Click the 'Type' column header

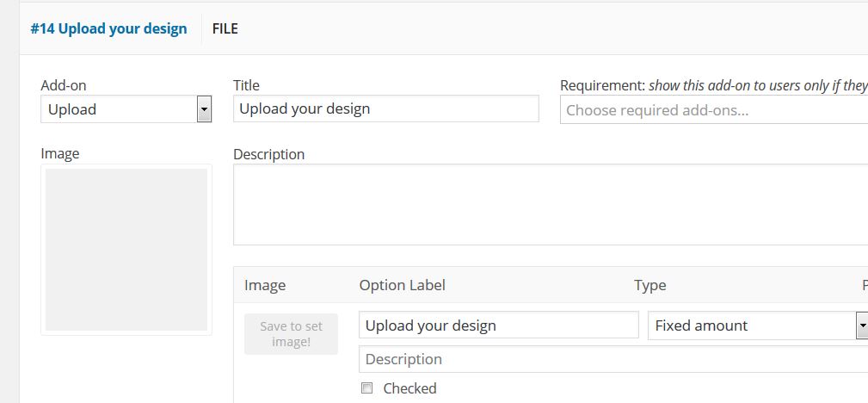click(650, 285)
